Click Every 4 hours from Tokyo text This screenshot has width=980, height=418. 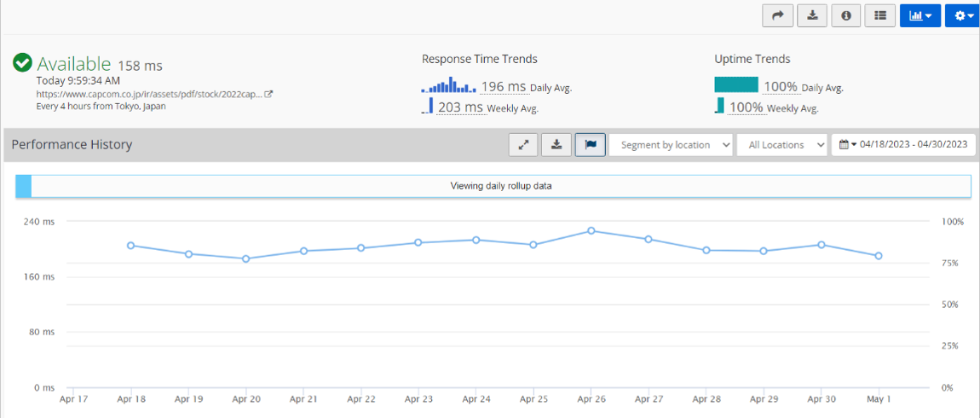click(x=101, y=106)
